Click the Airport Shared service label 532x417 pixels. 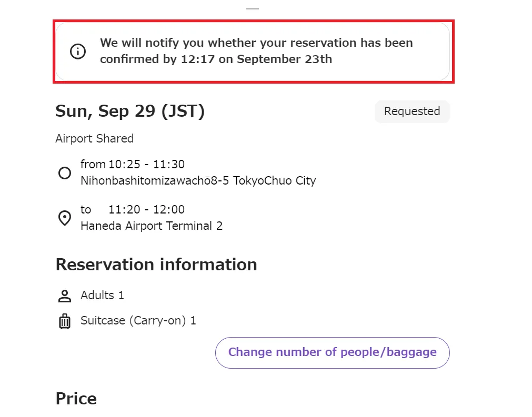[95, 139]
